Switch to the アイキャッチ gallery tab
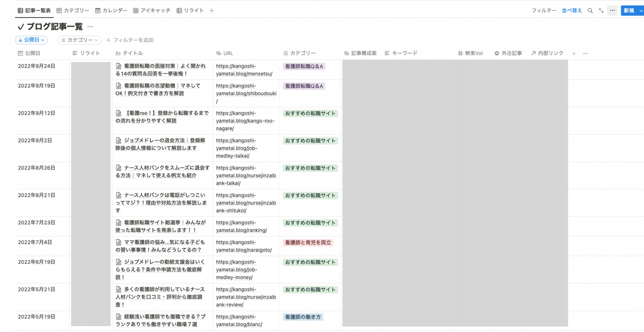The height and width of the screenshot is (332, 644). pyautogui.click(x=152, y=10)
